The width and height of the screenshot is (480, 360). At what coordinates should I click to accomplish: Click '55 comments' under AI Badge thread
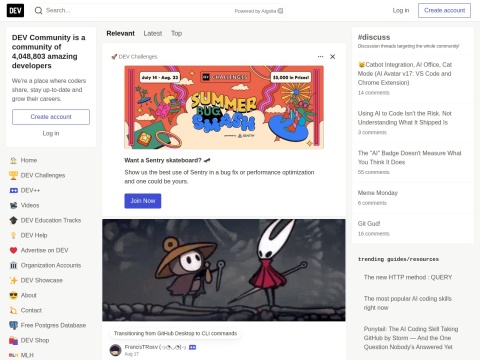(373, 172)
